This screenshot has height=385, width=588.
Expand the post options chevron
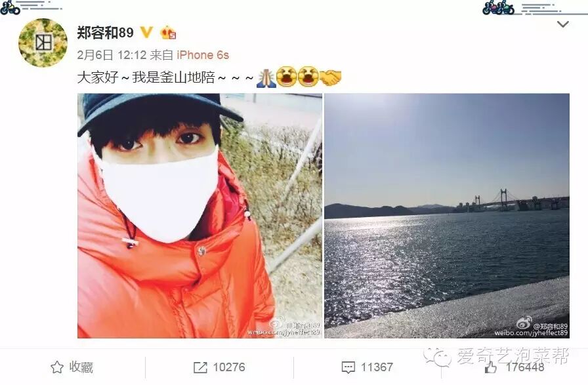pyautogui.click(x=563, y=25)
